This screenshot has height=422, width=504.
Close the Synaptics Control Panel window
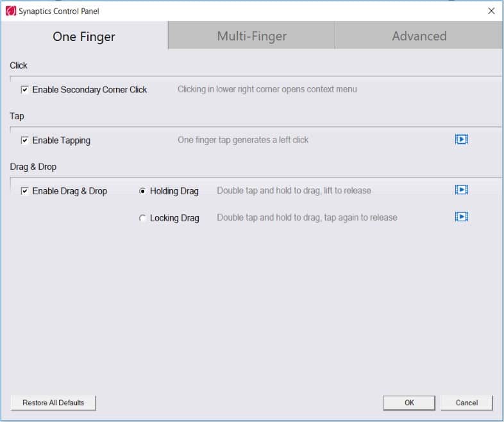[x=491, y=11]
